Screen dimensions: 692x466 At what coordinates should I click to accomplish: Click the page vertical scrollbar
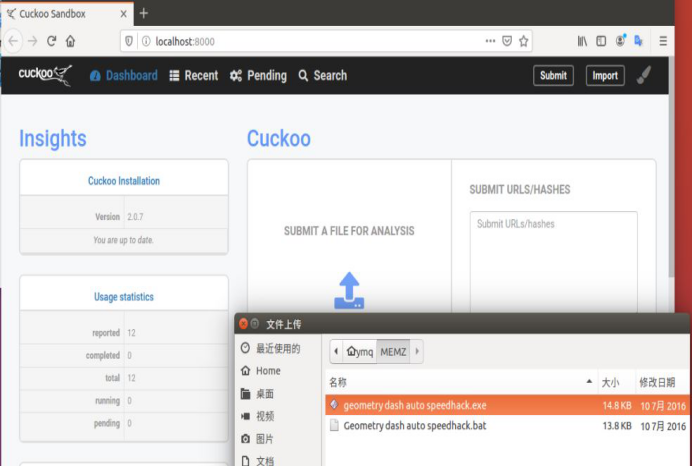click(x=671, y=168)
